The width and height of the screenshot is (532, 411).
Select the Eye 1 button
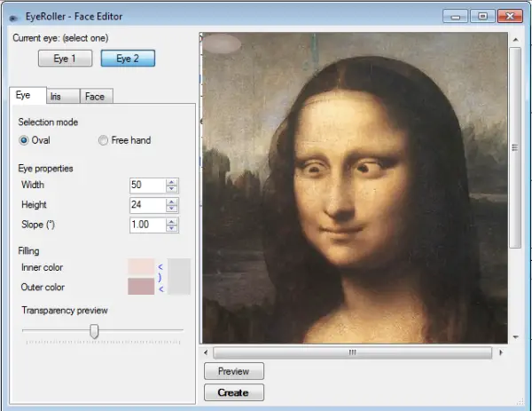tap(66, 59)
